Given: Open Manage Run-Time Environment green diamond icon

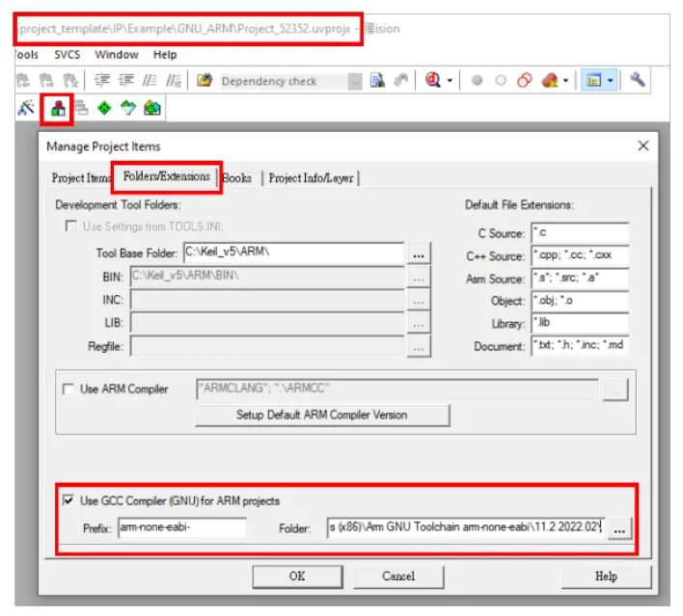Looking at the screenshot, I should (104, 108).
